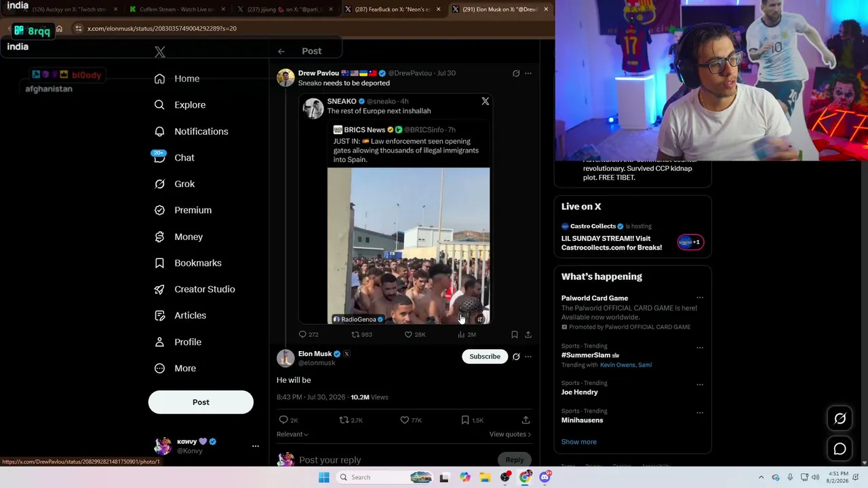The height and width of the screenshot is (488, 868).
Task: Switch to the FearBuck on X browser tab
Action: (x=393, y=9)
